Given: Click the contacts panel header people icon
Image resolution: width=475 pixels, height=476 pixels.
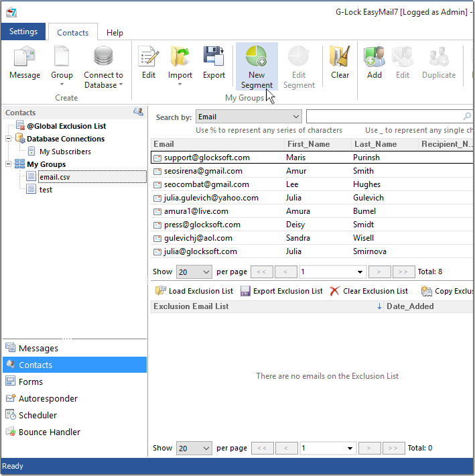Looking at the screenshot, I should click(x=138, y=112).
